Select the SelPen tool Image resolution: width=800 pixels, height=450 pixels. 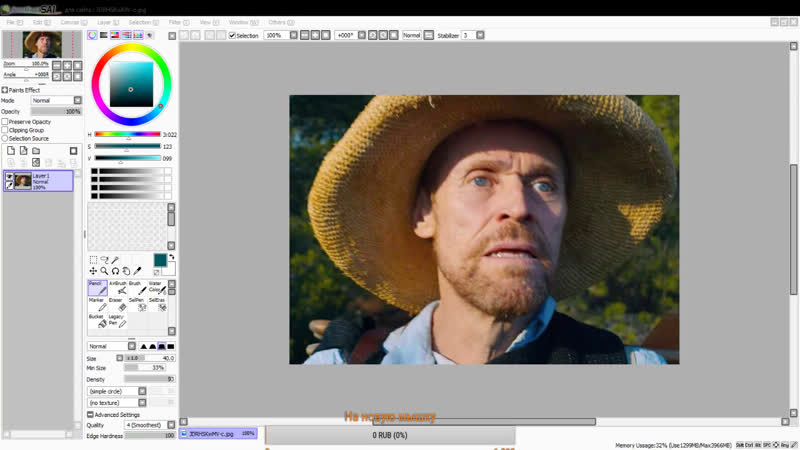(x=137, y=305)
